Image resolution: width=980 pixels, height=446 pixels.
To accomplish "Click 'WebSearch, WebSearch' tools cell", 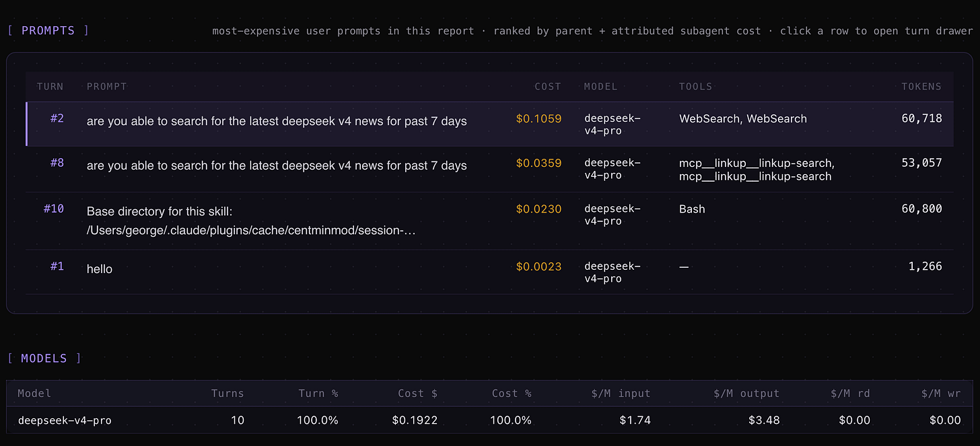I will pos(743,118).
